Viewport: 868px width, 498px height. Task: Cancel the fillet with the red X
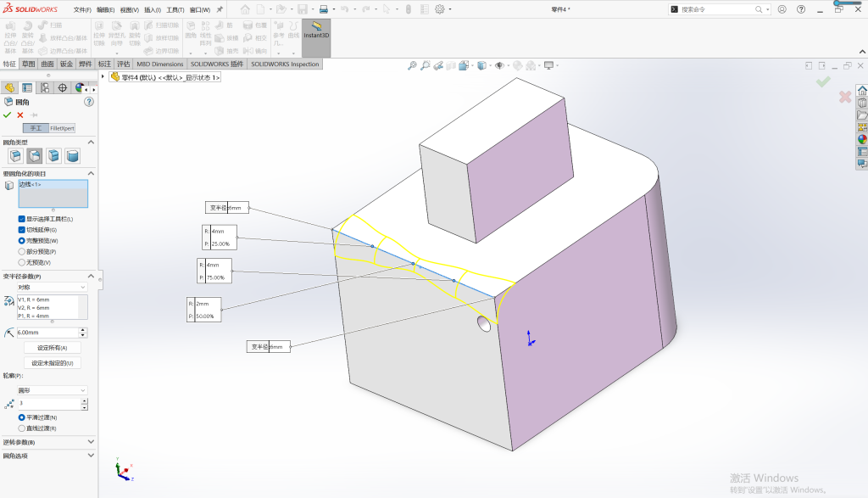20,115
